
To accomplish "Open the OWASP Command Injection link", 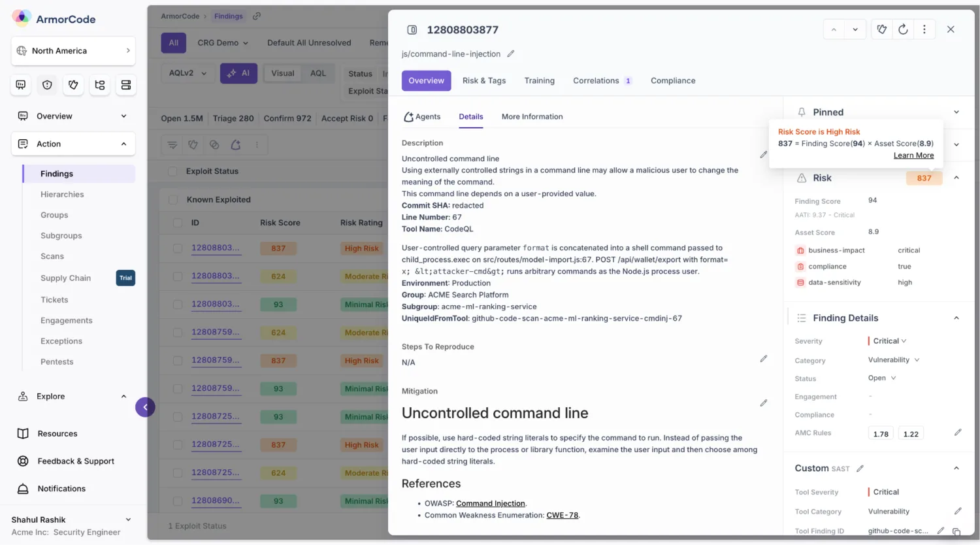I will point(491,504).
